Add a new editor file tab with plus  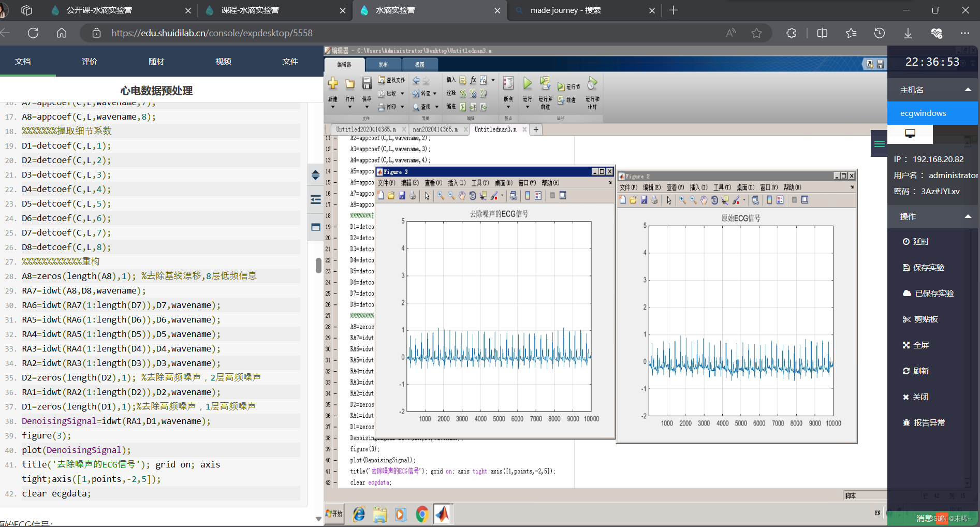point(536,129)
